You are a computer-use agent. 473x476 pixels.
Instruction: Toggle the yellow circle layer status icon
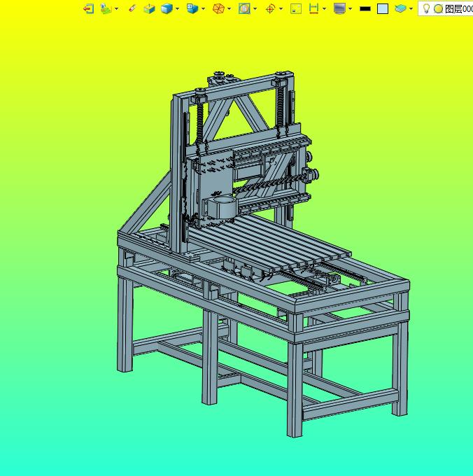tap(438, 8)
